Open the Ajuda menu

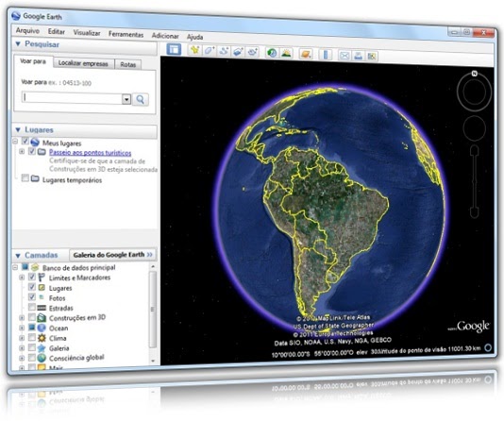[x=194, y=37]
